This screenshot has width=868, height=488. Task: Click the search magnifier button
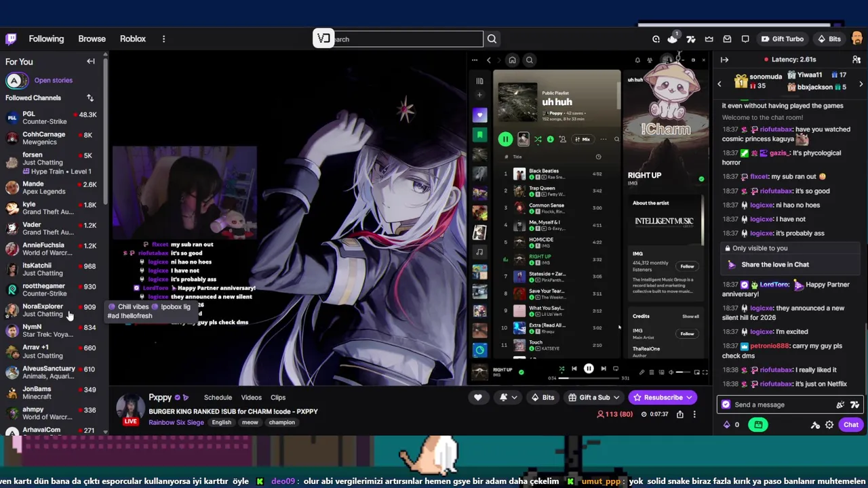(492, 39)
